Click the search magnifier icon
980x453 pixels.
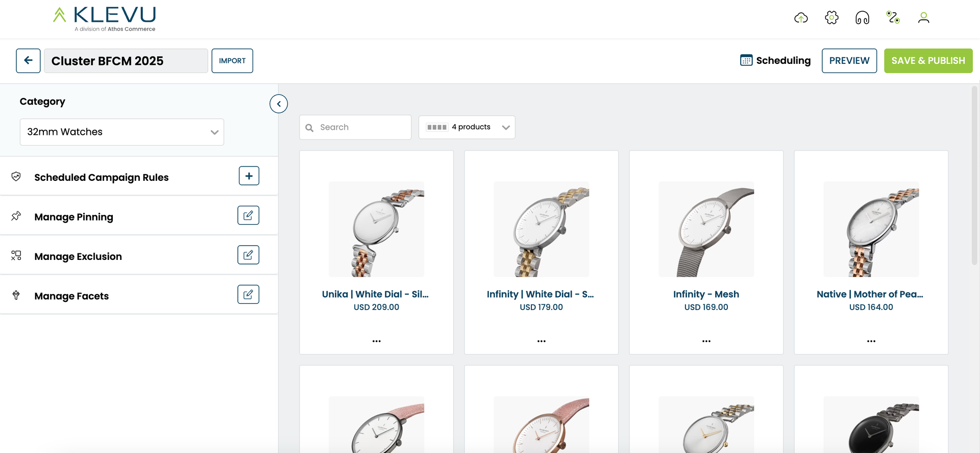309,128
